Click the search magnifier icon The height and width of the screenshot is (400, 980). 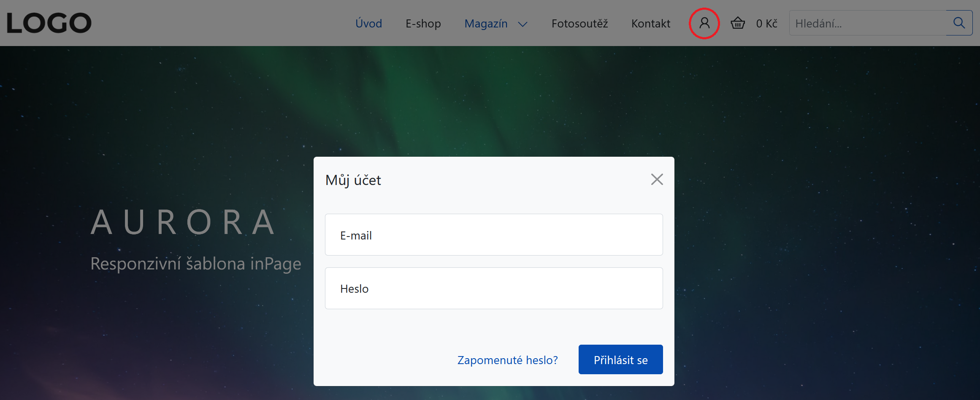(x=959, y=23)
